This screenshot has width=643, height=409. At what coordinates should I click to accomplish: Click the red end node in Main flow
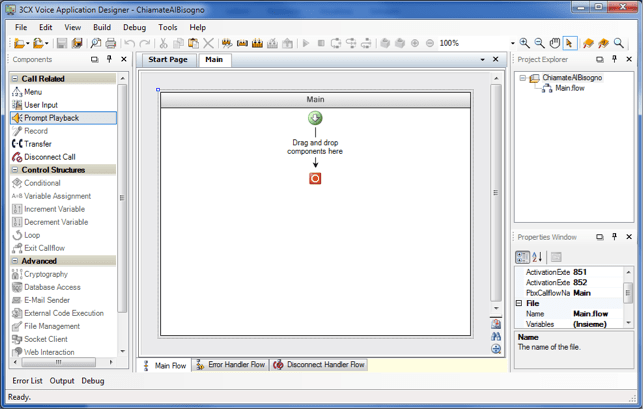[x=315, y=178]
